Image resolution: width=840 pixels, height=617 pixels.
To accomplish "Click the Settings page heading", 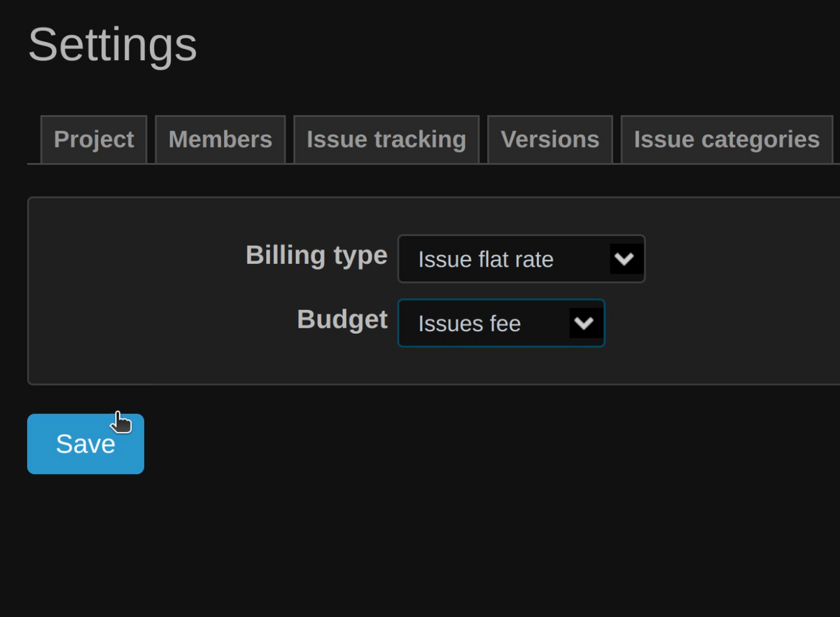I will coord(111,45).
